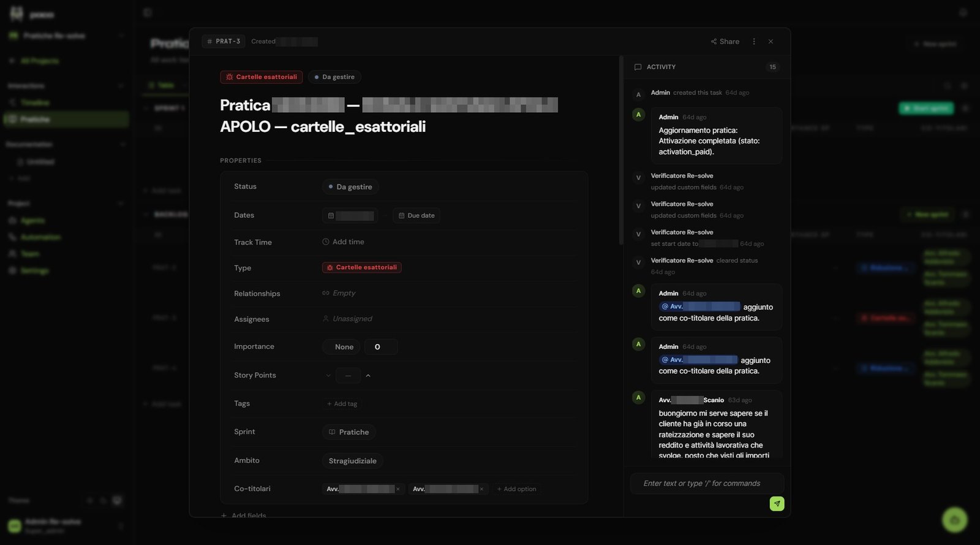The image size is (980, 545).
Task: Remove the first Co-titolari Avv. option
Action: pos(398,489)
